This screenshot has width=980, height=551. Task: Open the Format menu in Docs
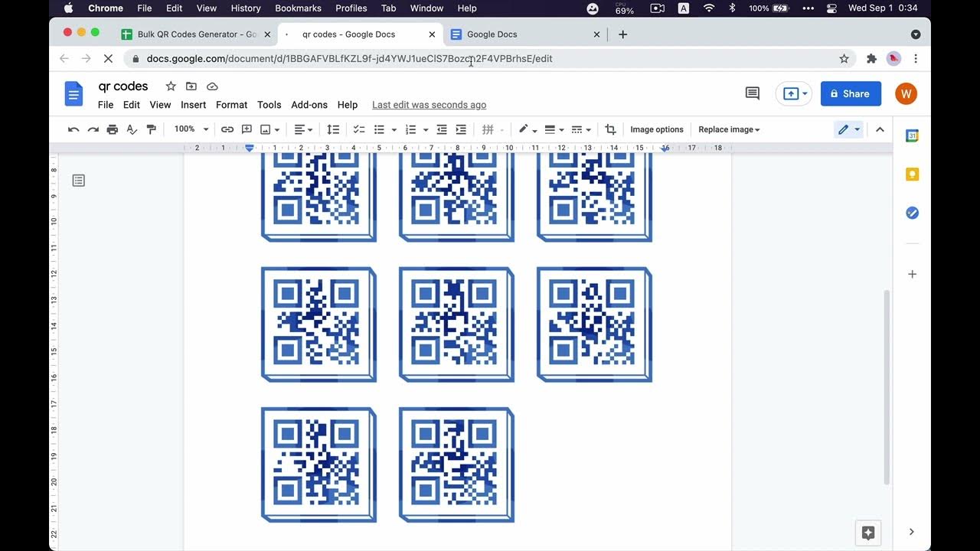(x=231, y=105)
